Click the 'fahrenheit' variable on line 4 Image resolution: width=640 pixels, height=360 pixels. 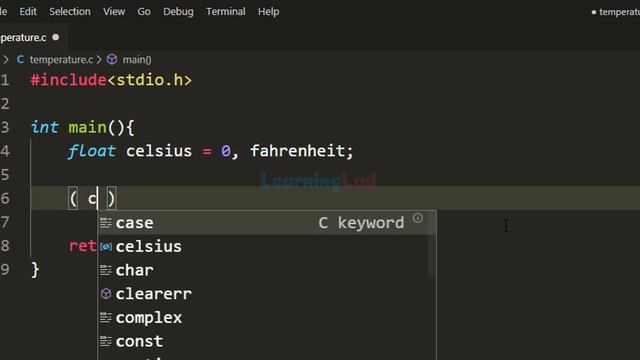tap(298, 151)
